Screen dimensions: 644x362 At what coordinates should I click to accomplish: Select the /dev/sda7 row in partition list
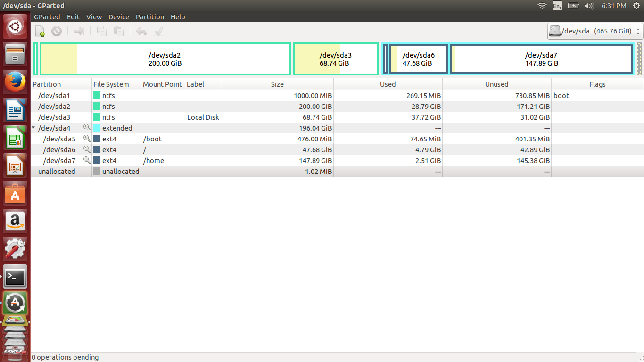(x=337, y=161)
